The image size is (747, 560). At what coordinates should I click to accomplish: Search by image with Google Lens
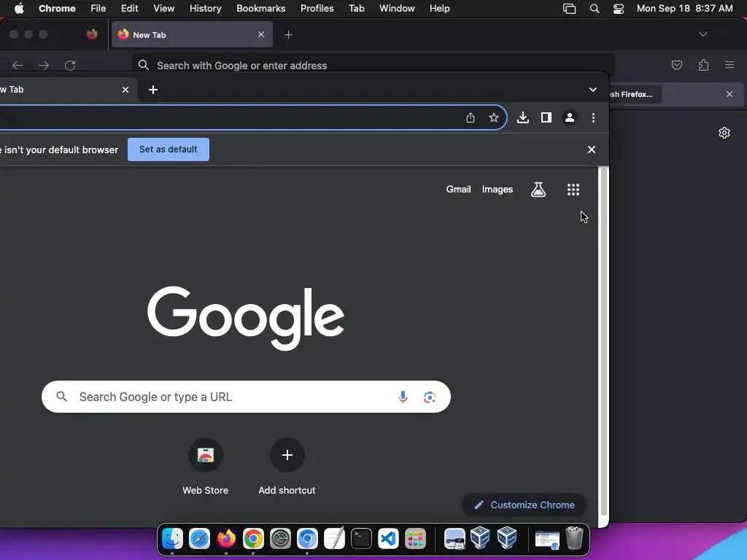430,397
